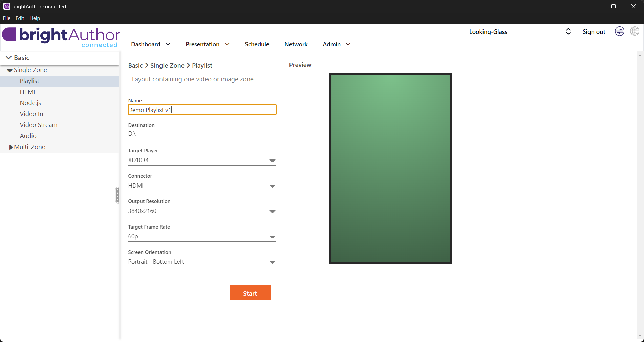Viewport: 644px width, 342px height.
Task: Collapse the Single Zone tree node
Action: (10, 70)
